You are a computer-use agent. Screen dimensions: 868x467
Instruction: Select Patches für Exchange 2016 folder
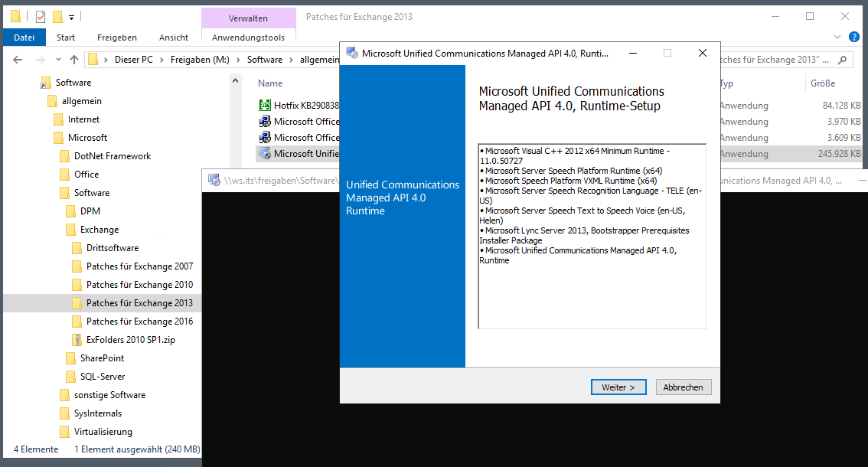pos(139,322)
